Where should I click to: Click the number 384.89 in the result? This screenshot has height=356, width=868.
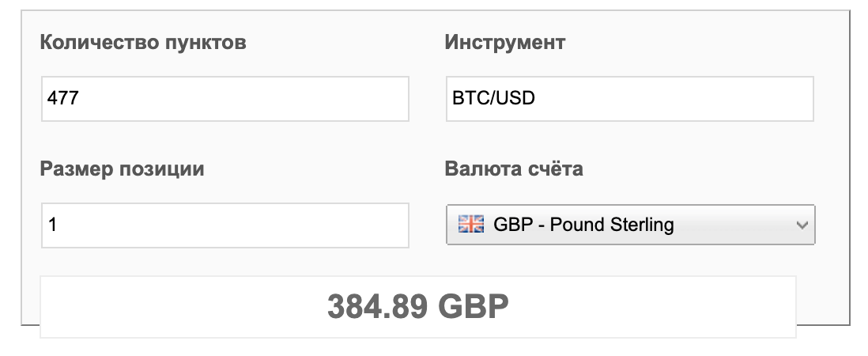378,306
